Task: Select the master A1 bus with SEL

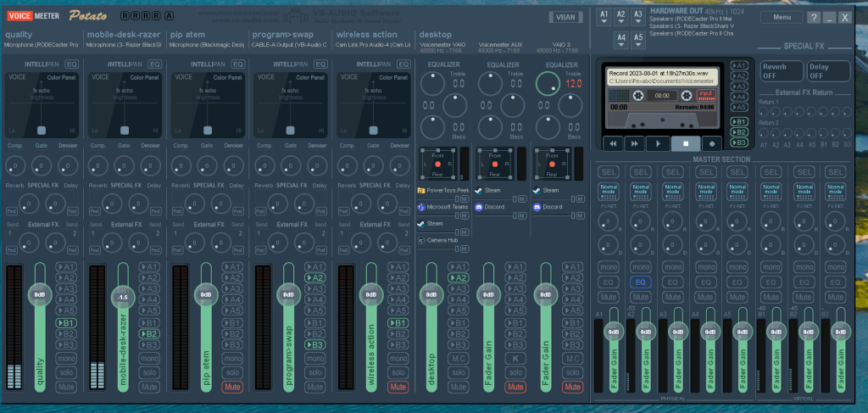Action: [608, 172]
